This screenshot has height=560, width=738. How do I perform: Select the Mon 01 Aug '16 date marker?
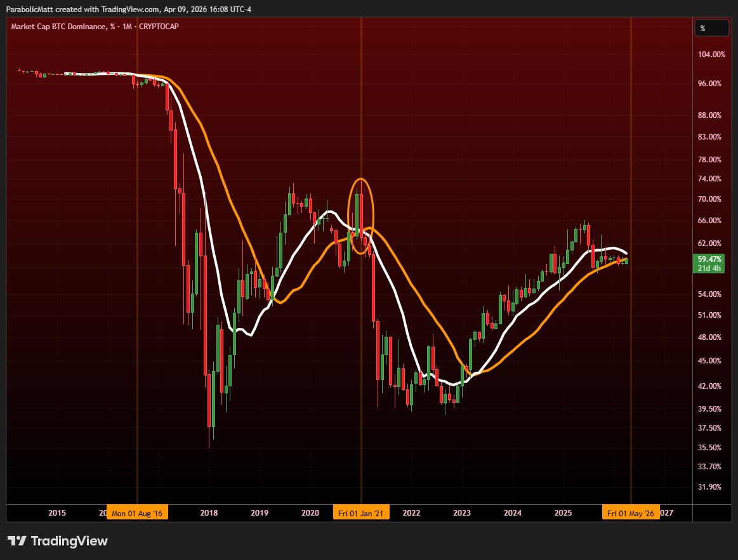pos(137,513)
